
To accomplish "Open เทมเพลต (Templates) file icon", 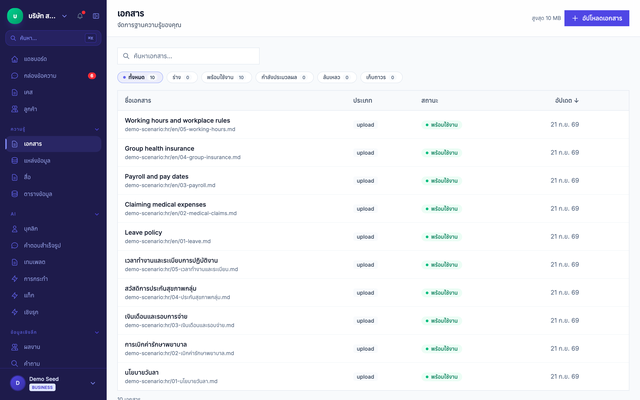I will [15, 262].
